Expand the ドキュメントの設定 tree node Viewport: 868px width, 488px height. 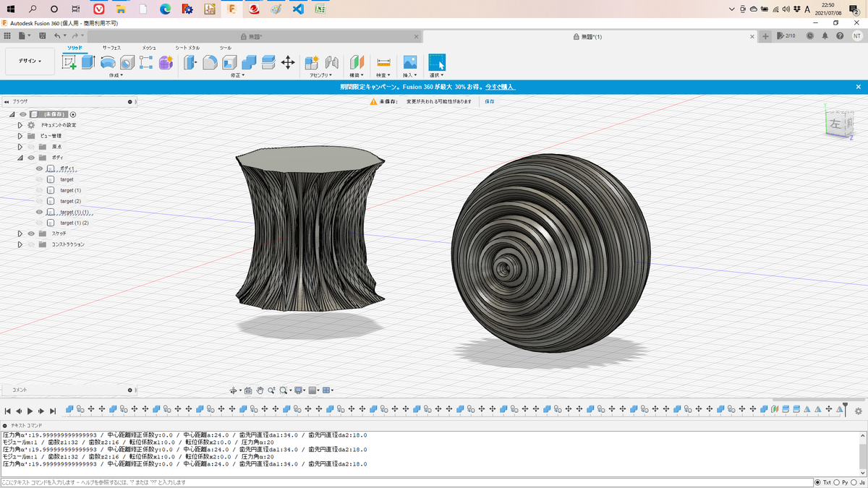(20, 125)
